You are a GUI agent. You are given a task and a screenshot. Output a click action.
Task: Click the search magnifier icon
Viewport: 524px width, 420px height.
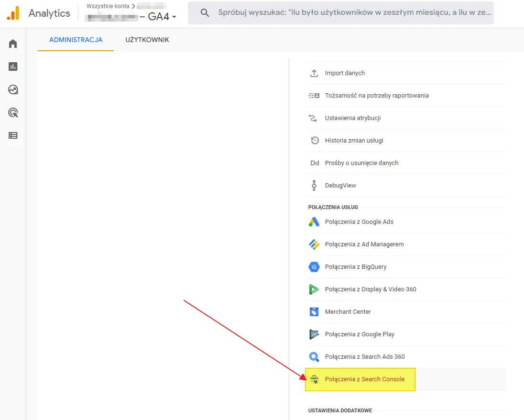tap(205, 13)
